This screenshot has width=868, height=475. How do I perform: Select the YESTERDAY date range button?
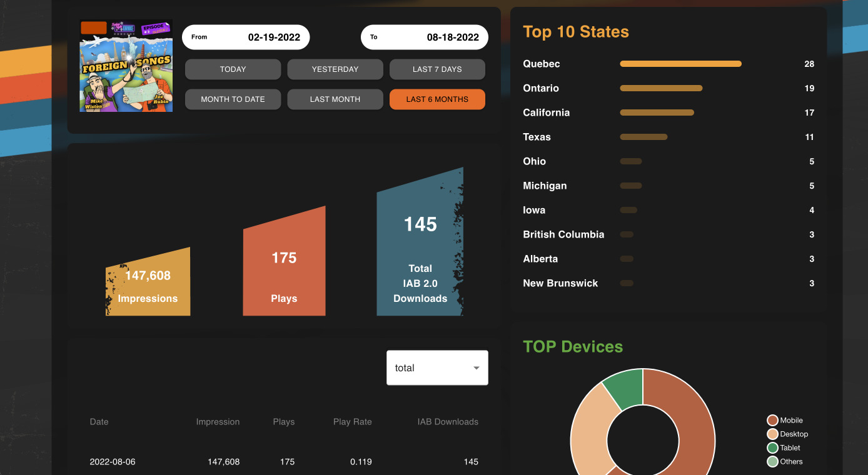pyautogui.click(x=335, y=69)
